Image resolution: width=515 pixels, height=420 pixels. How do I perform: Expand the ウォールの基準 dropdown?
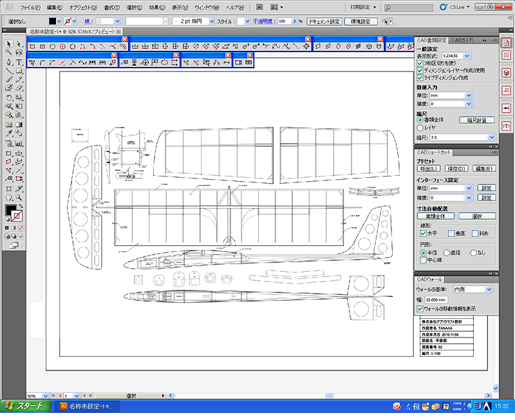pos(487,290)
